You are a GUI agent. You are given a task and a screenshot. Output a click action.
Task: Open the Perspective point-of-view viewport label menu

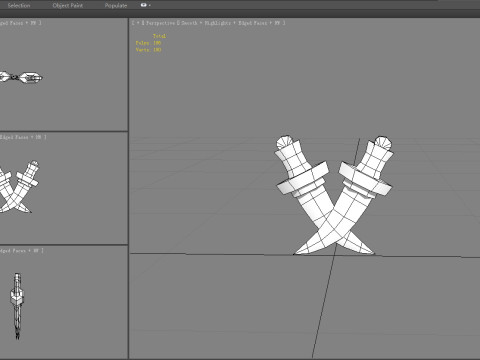pos(160,23)
